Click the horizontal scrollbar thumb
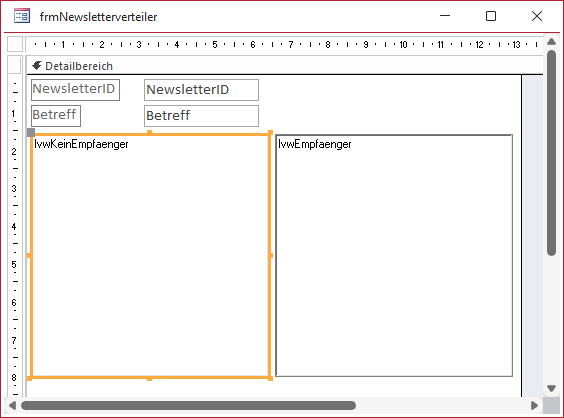 [x=188, y=406]
